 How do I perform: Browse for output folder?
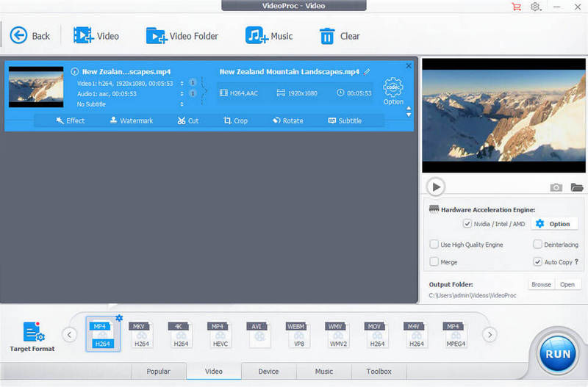tap(541, 284)
